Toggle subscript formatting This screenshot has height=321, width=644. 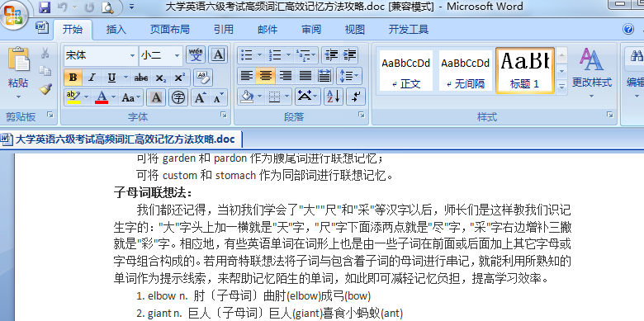tap(161, 78)
